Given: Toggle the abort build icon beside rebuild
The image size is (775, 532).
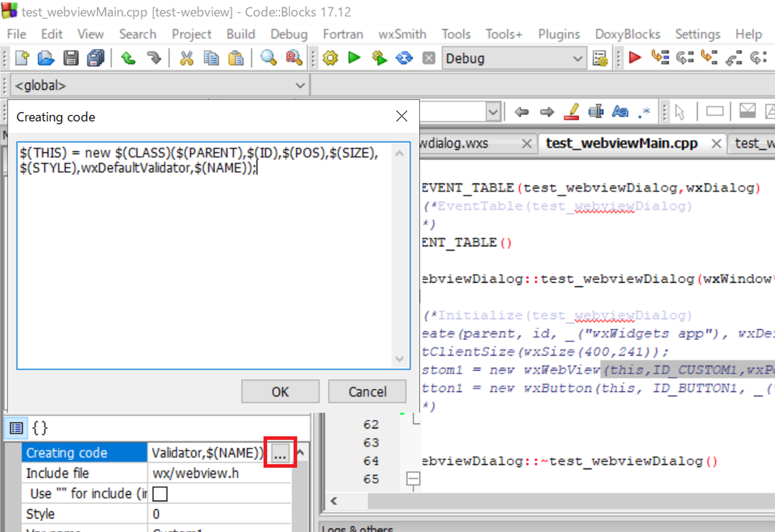Looking at the screenshot, I should tap(428, 58).
